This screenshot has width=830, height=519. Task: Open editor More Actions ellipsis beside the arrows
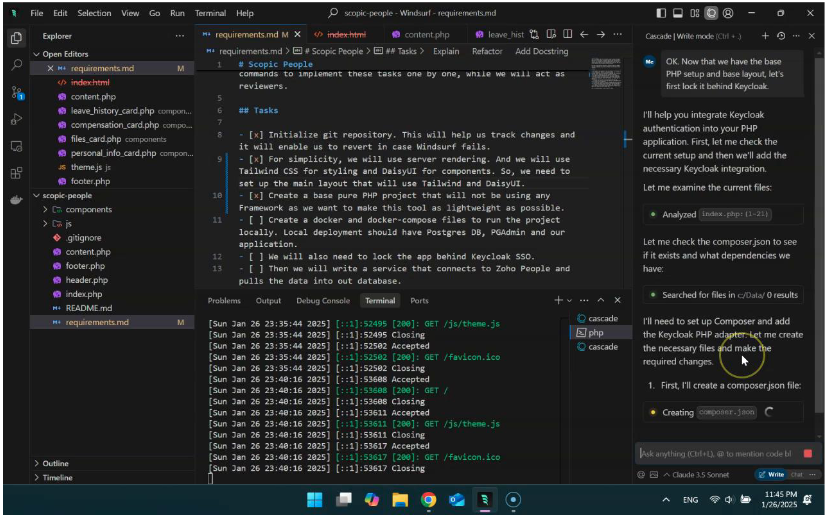(618, 34)
